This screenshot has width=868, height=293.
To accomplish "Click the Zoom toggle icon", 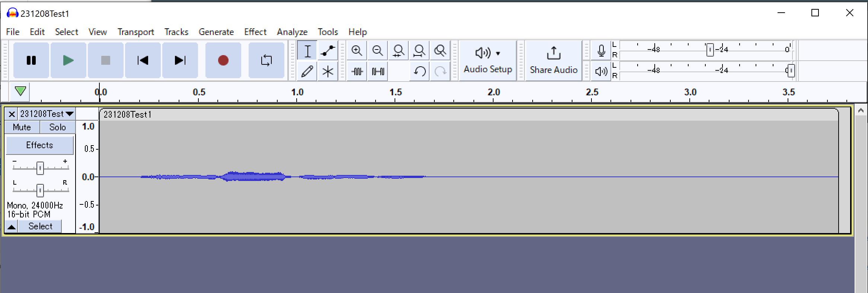I will click(x=440, y=51).
